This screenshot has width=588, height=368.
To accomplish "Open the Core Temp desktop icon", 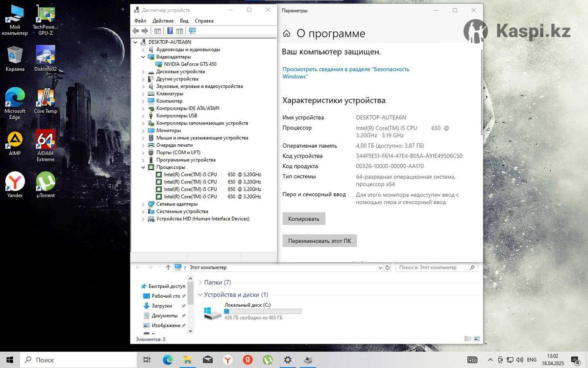I will coord(46,101).
